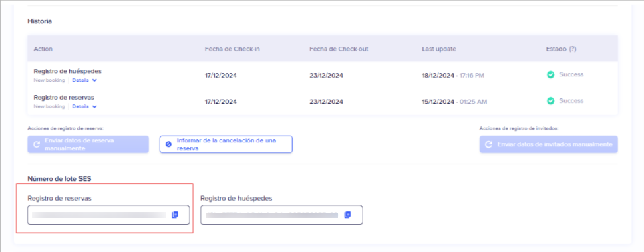The height and width of the screenshot is (252, 644).
Task: Click the green Success checkmark for Registro de reservas
Action: point(550,101)
